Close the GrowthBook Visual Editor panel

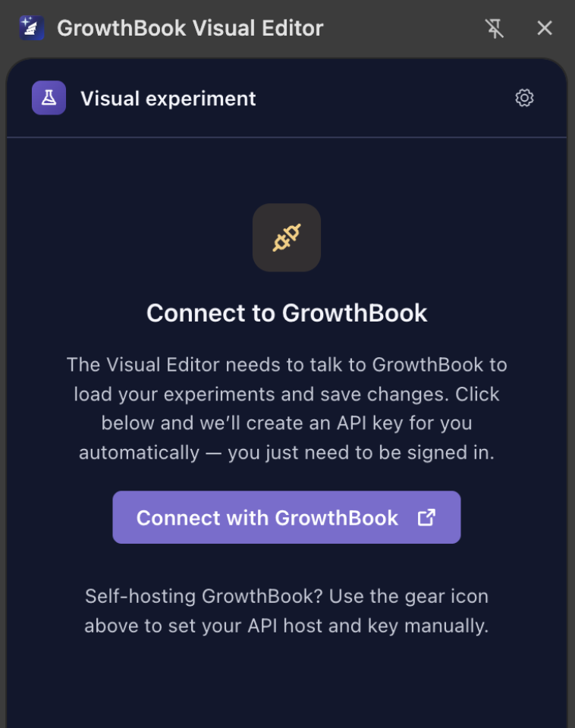click(x=545, y=28)
